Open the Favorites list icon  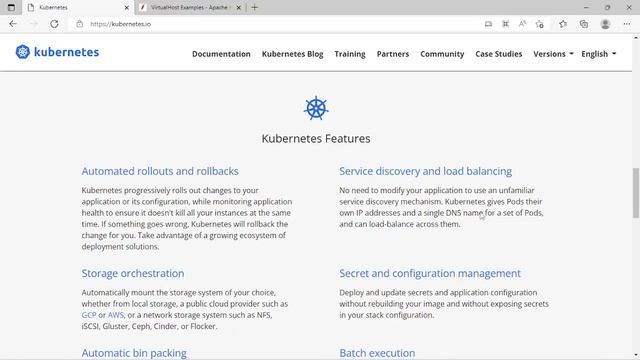point(563,24)
